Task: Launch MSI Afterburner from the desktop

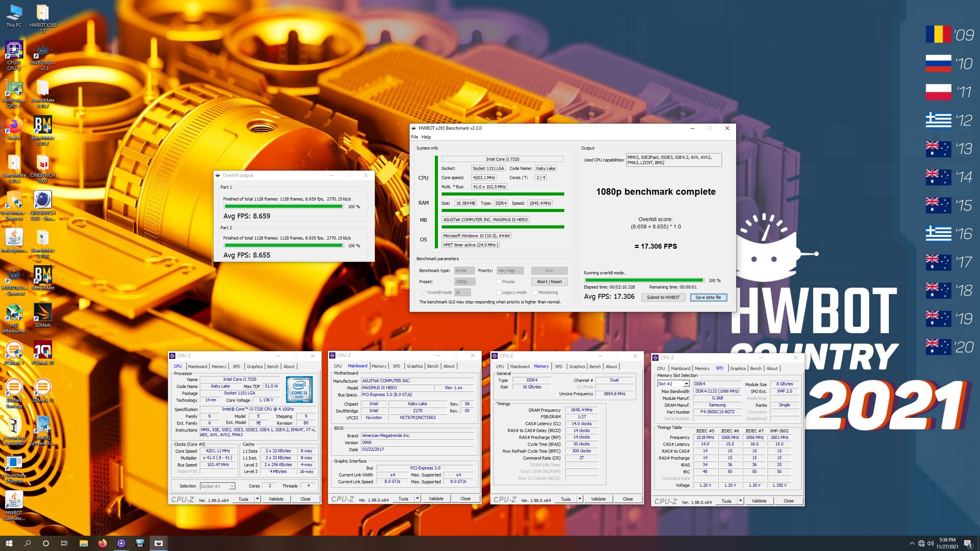Action: click(14, 318)
